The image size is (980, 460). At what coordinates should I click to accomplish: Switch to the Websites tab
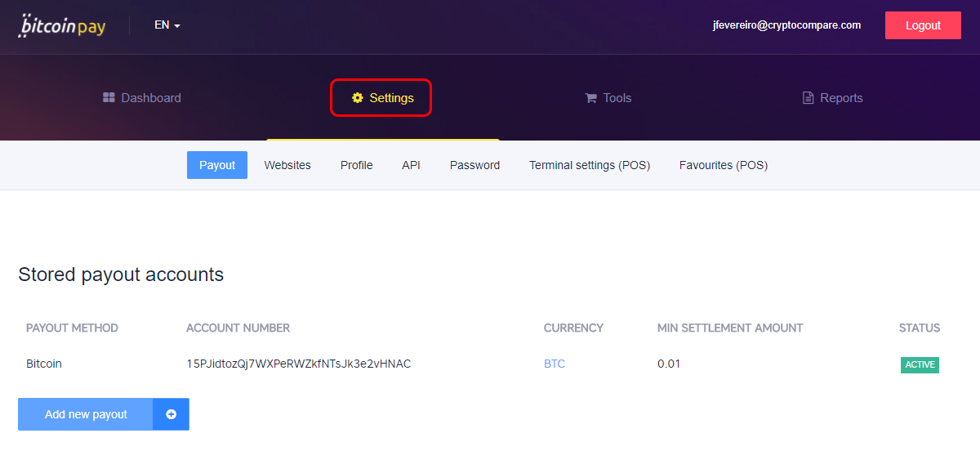[x=287, y=165]
